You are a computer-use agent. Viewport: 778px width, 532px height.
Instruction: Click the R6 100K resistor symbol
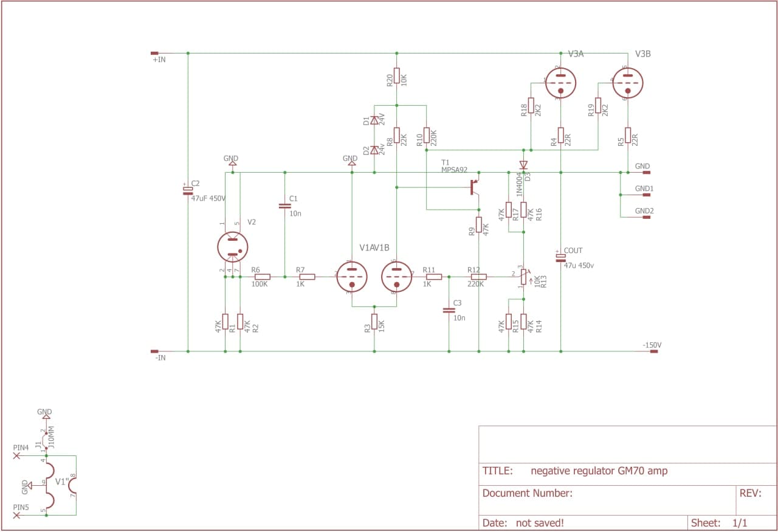[x=263, y=277]
